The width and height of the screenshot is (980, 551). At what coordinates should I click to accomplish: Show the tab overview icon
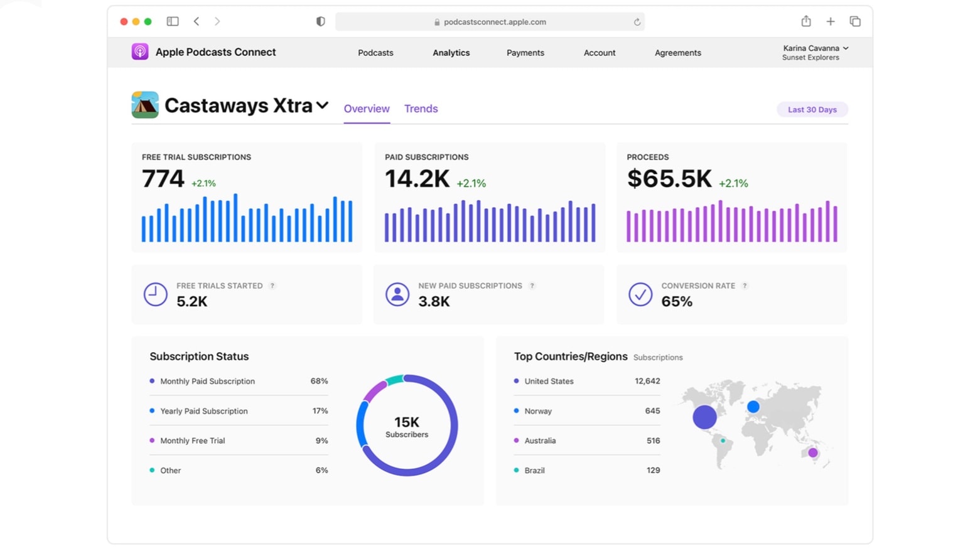(x=855, y=21)
